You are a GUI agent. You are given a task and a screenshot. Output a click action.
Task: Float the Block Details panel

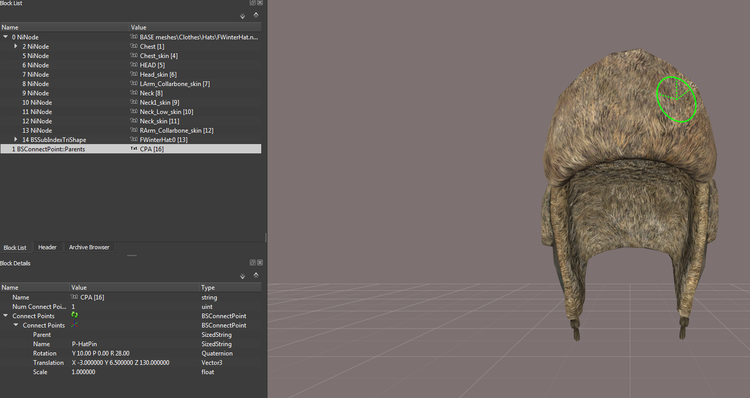[253, 263]
